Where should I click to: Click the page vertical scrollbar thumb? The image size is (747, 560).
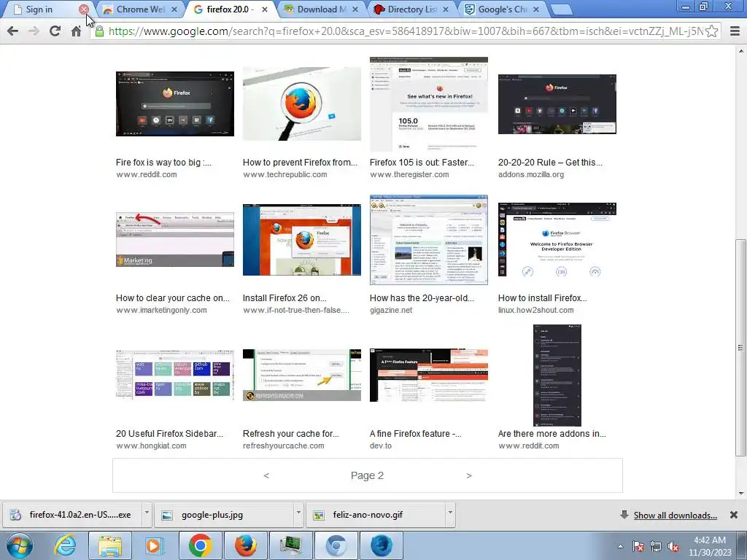[741, 348]
